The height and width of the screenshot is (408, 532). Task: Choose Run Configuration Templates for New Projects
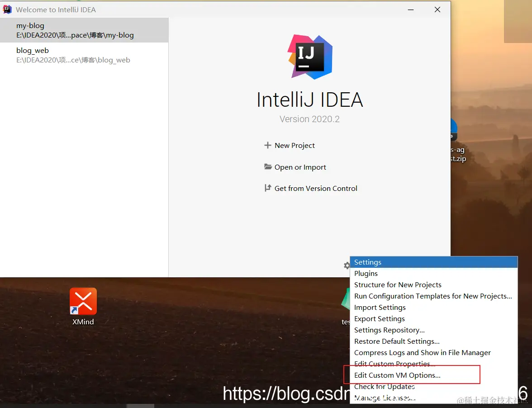coord(433,296)
